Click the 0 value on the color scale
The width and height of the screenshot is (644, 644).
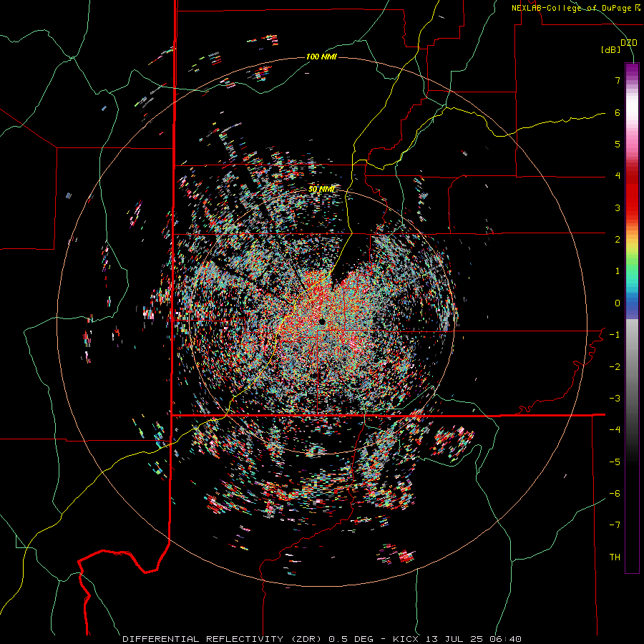(x=618, y=303)
